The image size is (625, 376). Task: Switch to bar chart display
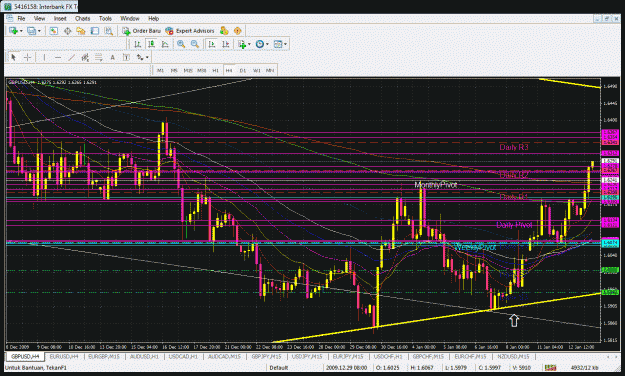(x=138, y=44)
